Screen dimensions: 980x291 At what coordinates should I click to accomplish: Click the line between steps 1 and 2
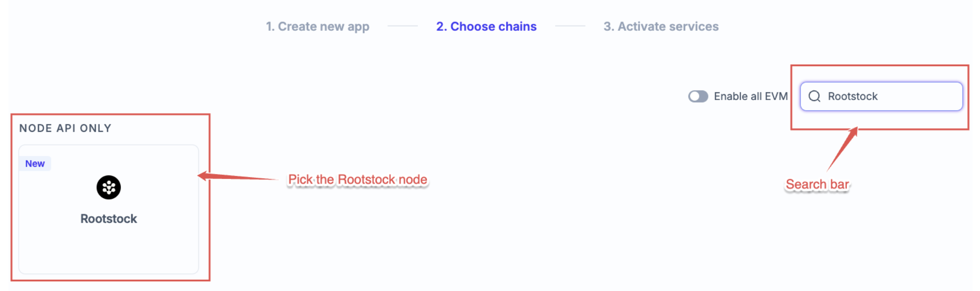(402, 26)
